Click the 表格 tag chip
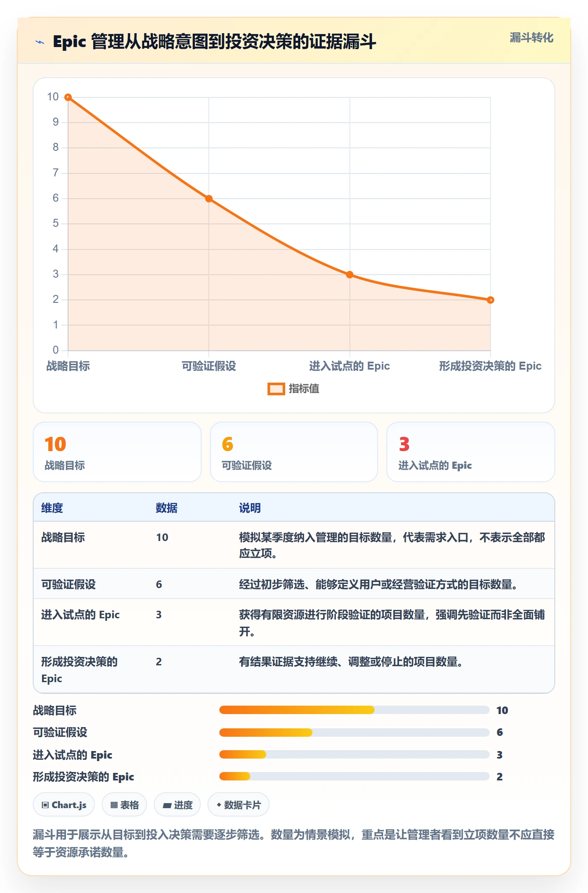 click(x=124, y=805)
